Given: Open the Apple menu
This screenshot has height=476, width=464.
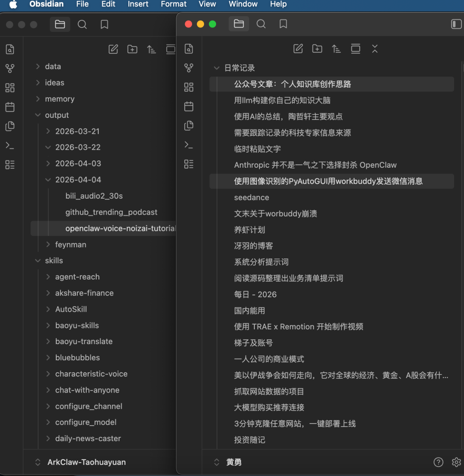Looking at the screenshot, I should tap(13, 4).
